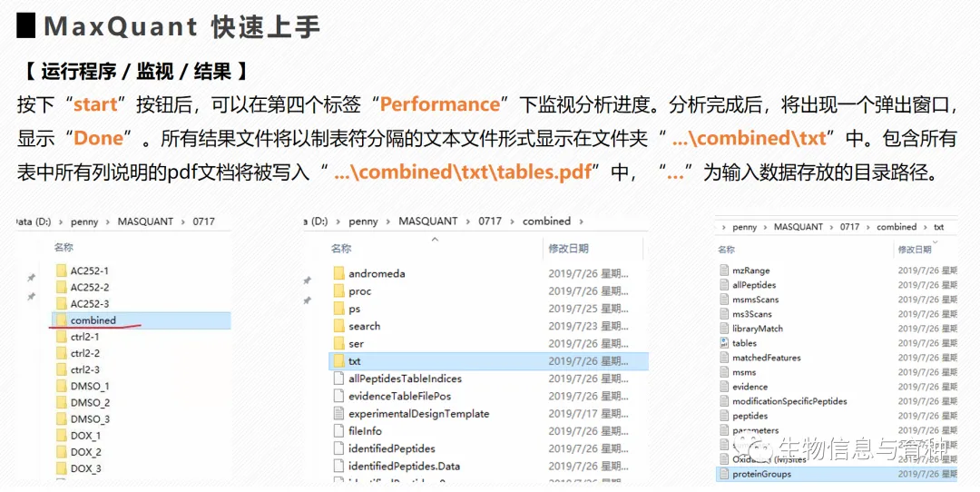Viewport: 980px width, 492px height.
Task: Click txt in right window breadcrumb
Action: (939, 227)
